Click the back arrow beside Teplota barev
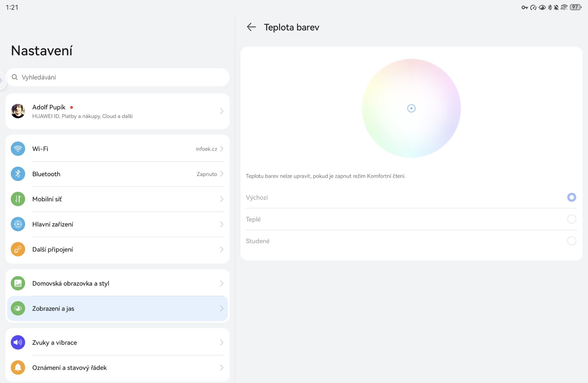This screenshot has width=588, height=383. pos(251,27)
